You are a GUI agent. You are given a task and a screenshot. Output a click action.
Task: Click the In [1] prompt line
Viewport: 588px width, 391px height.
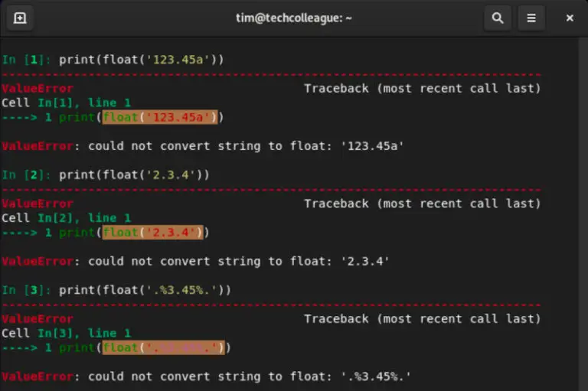click(113, 60)
